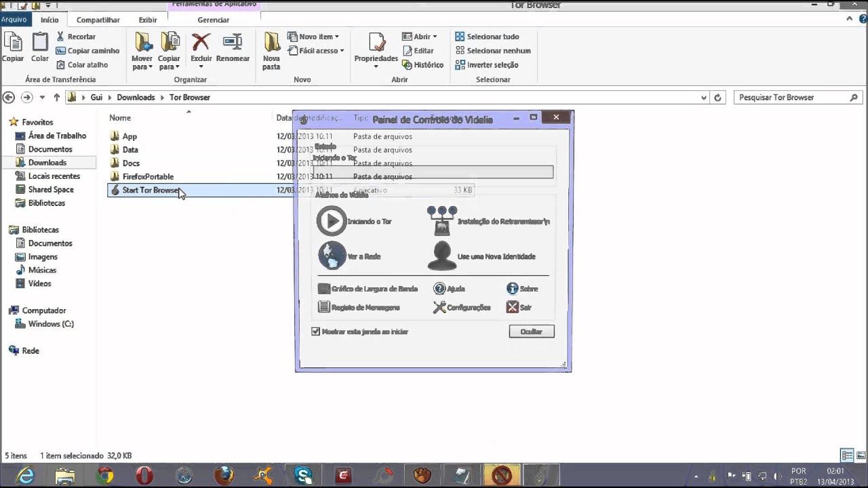Open the Novo item dropdown

click(x=313, y=37)
